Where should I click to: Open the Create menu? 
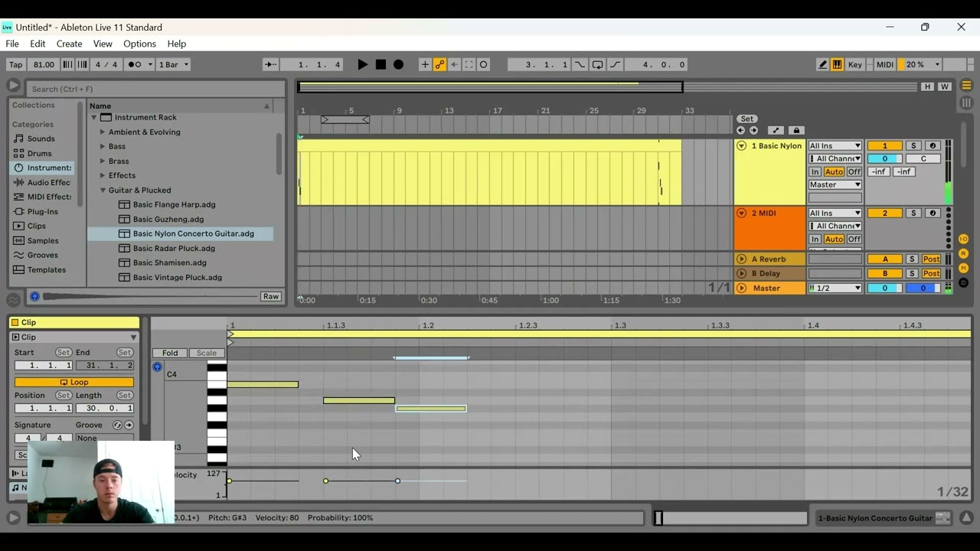[x=69, y=44]
